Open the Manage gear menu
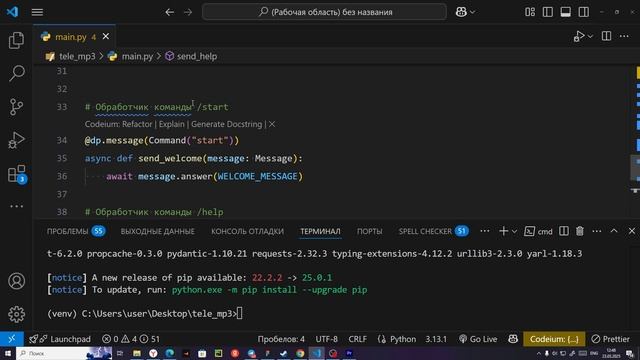The width and height of the screenshot is (640, 360). pos(16,314)
